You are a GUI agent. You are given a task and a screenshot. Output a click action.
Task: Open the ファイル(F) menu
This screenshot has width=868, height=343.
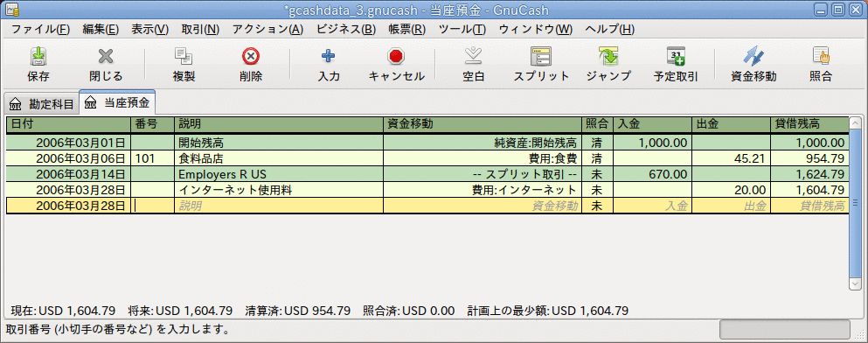(40, 30)
